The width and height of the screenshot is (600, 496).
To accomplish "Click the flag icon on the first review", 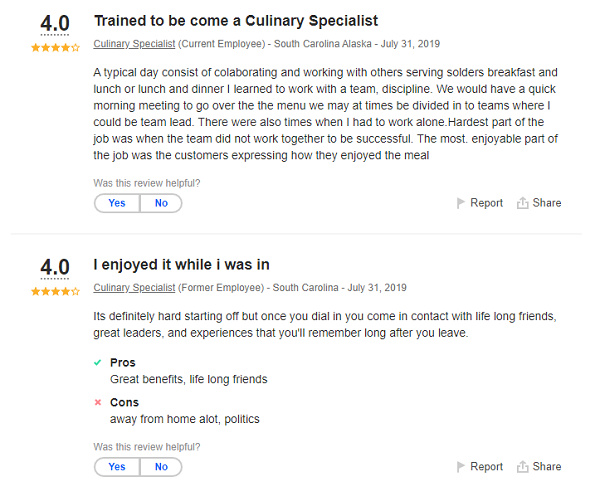I will tap(461, 203).
